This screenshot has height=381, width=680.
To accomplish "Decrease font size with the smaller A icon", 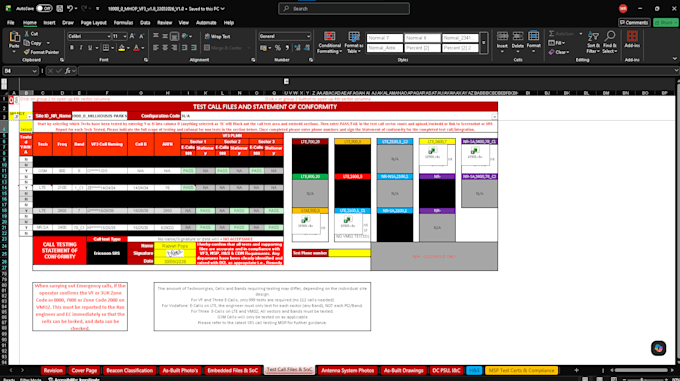I will pos(141,36).
